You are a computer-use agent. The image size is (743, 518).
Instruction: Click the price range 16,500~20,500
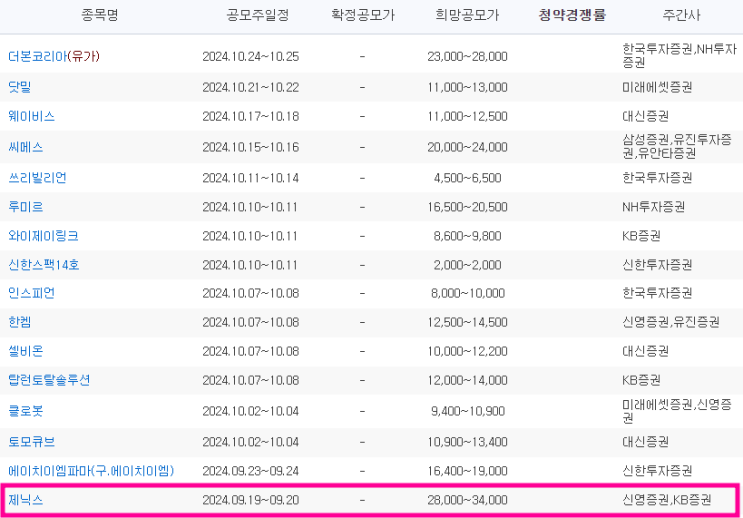coord(467,207)
